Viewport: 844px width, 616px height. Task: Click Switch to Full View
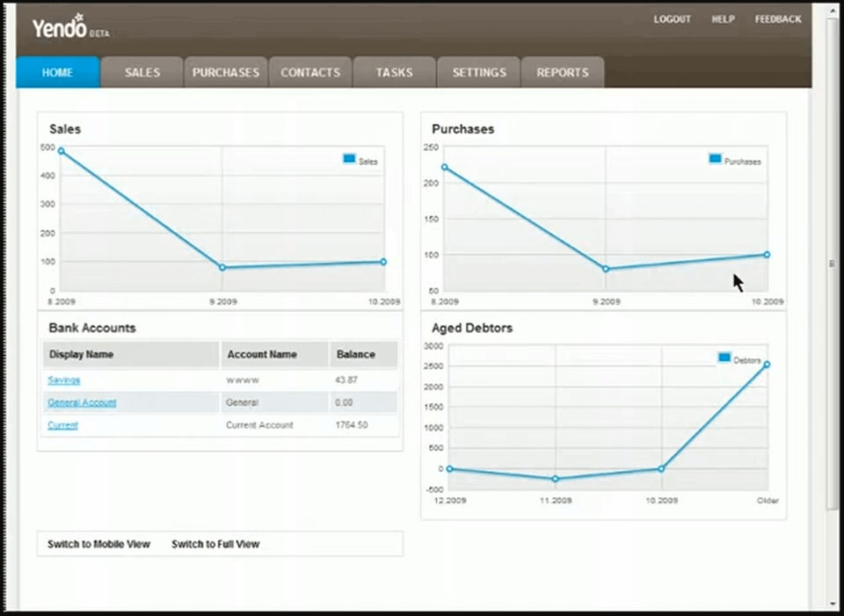coord(215,544)
